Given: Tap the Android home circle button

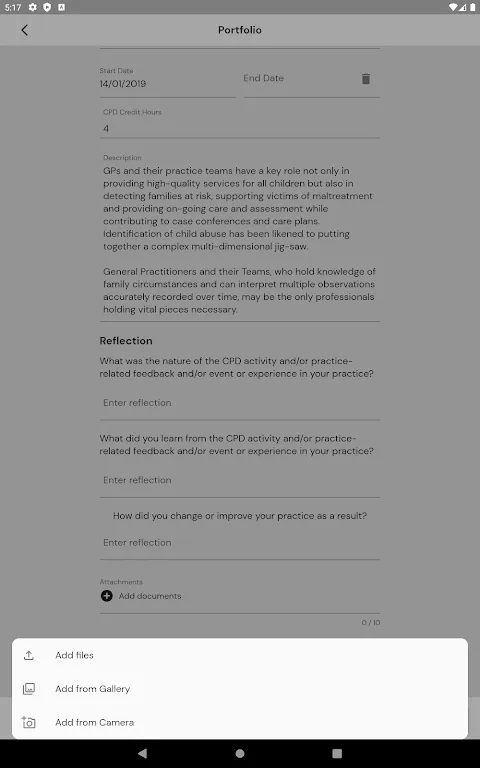Looking at the screenshot, I should pyautogui.click(x=240, y=753).
